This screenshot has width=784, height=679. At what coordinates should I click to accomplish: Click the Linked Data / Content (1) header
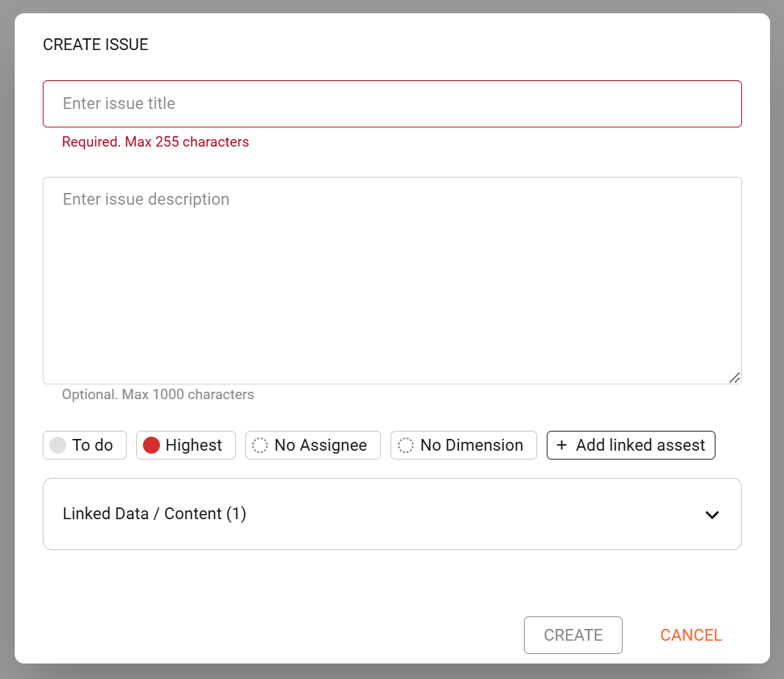click(155, 514)
